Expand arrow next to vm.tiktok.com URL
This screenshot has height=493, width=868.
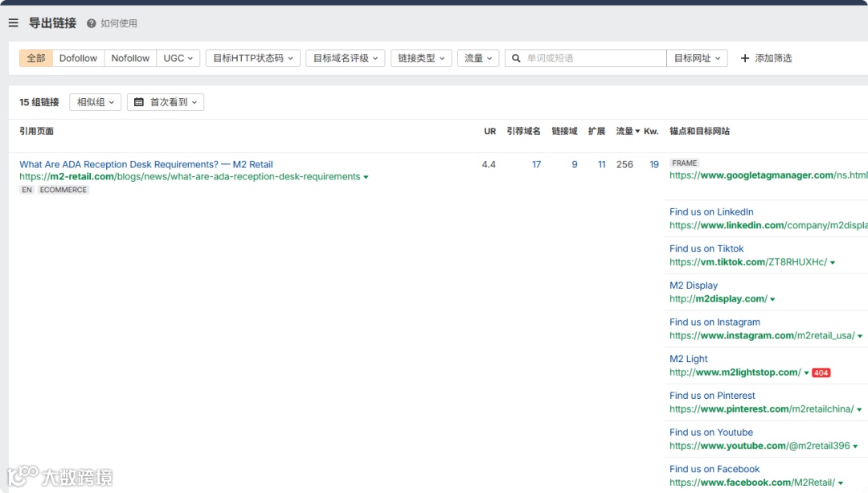coord(833,262)
